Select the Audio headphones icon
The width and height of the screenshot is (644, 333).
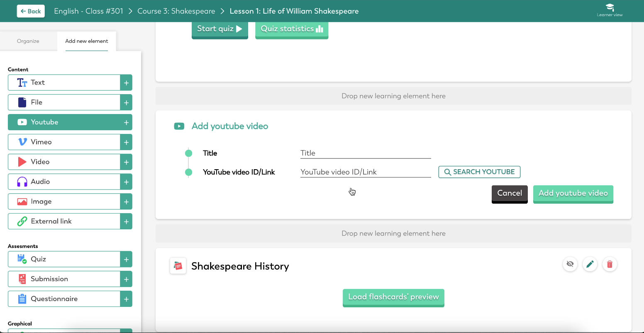22,182
